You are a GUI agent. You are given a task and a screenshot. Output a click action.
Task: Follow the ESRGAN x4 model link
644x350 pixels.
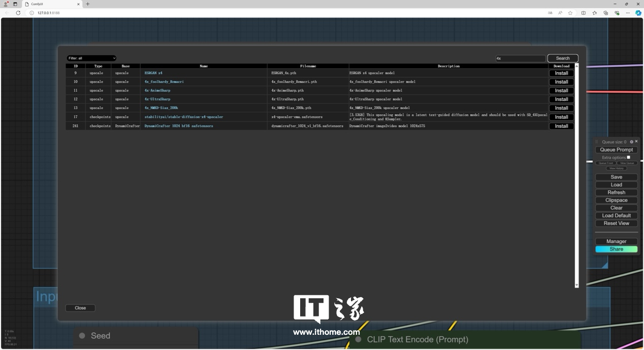coord(153,73)
